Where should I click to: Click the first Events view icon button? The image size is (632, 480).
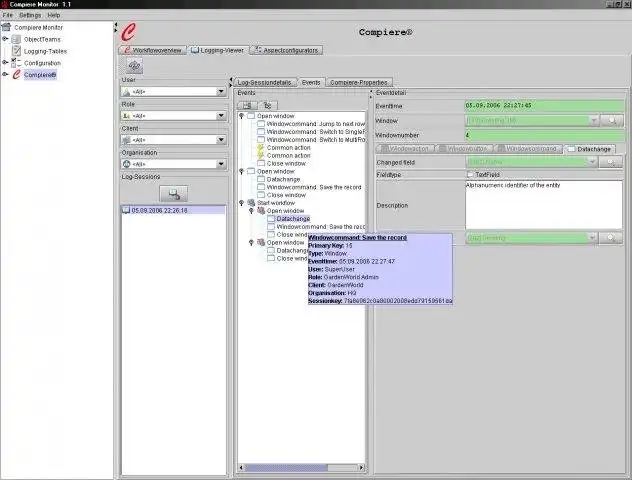pos(247,106)
